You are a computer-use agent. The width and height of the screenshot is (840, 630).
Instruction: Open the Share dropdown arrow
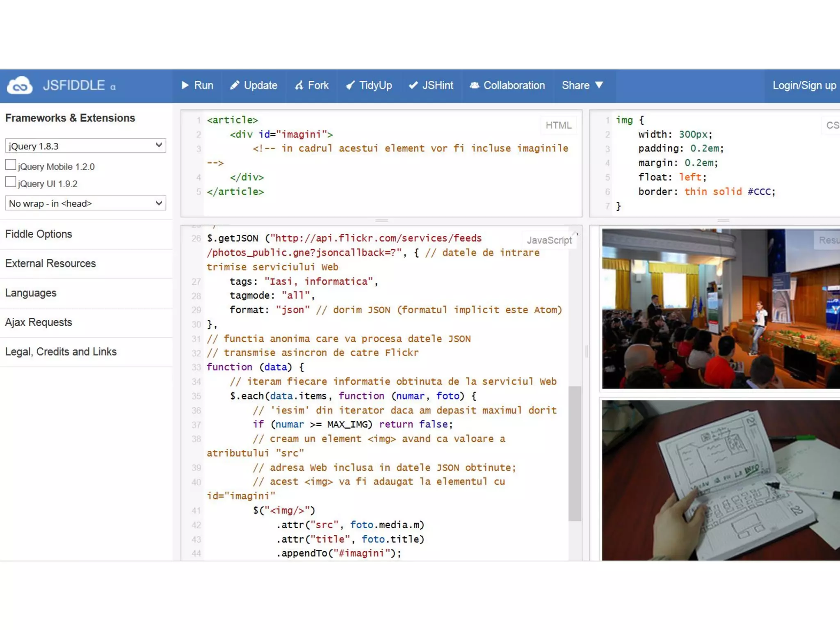tap(599, 85)
